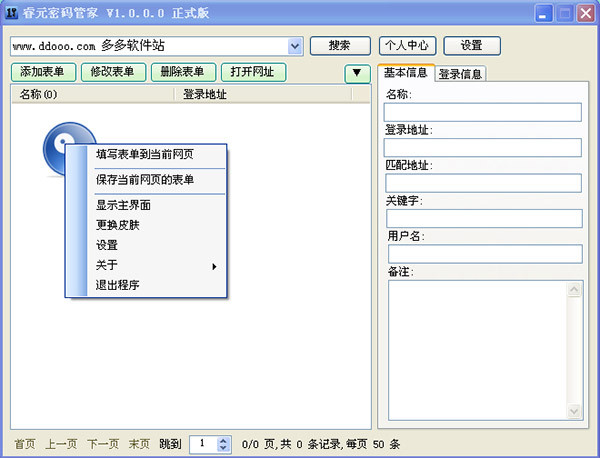Click the 删除表单 button
The height and width of the screenshot is (458, 600).
tap(183, 72)
